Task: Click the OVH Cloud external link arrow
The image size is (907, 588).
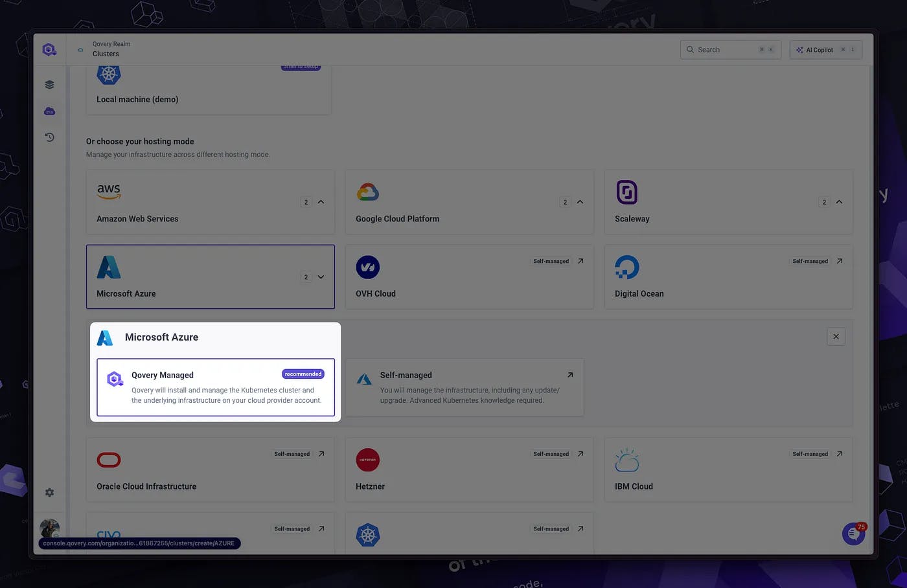Action: pos(580,261)
